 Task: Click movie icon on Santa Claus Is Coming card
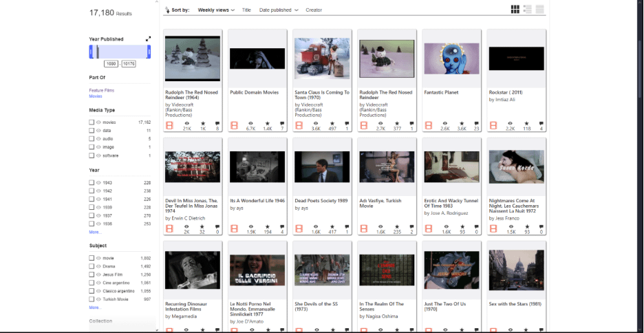pyautogui.click(x=299, y=126)
